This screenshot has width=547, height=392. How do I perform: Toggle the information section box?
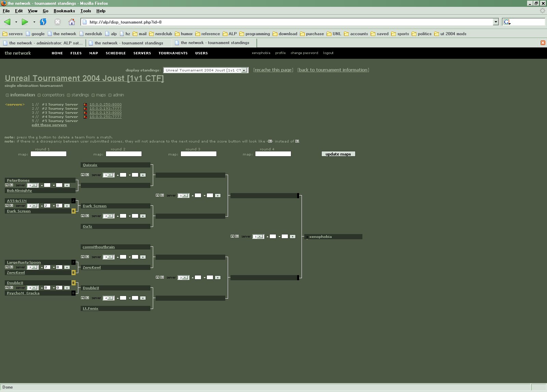click(x=7, y=95)
